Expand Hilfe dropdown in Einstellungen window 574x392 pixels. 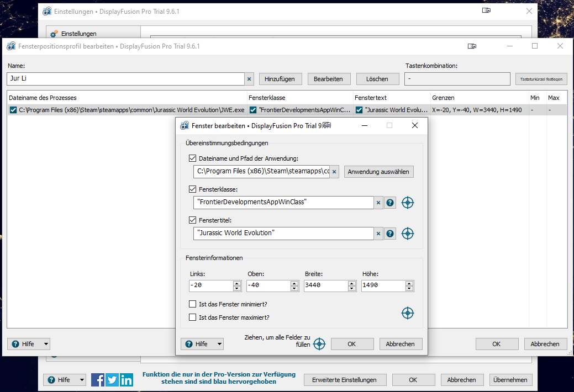tap(82, 380)
